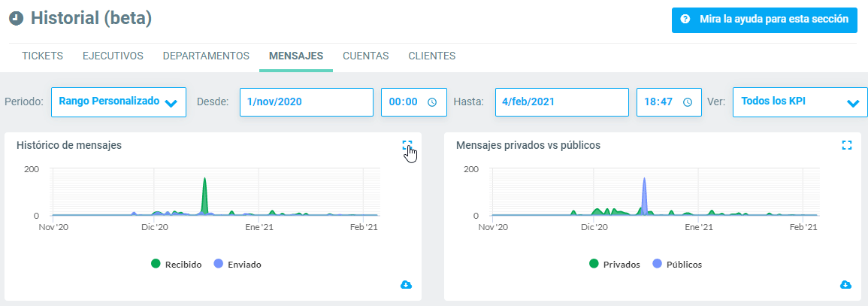Open the Todos los KPI dropdown
Viewport: 868px width, 306px height.
pyautogui.click(x=800, y=101)
